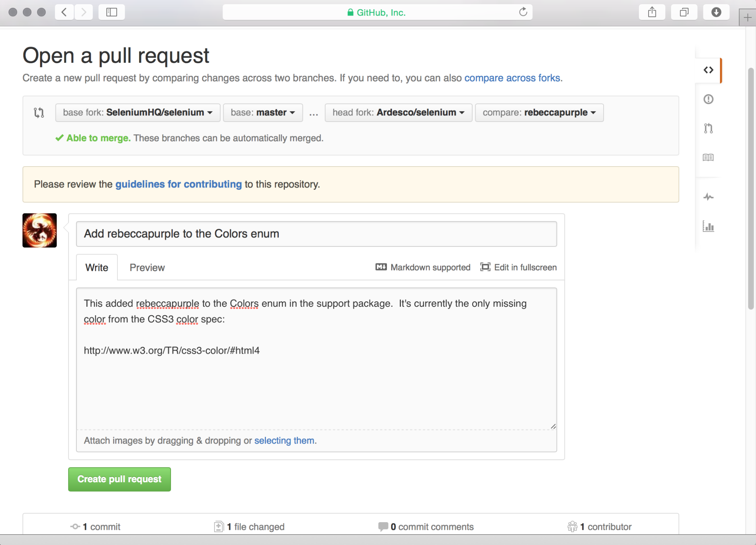756x545 pixels.
Task: Open compare: rebeccapurple branch dropdown
Action: click(539, 113)
